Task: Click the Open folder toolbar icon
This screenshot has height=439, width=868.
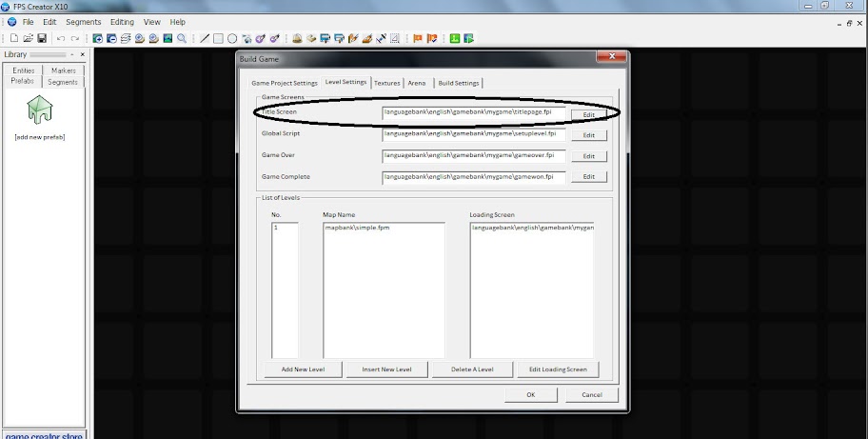Action: (28, 38)
